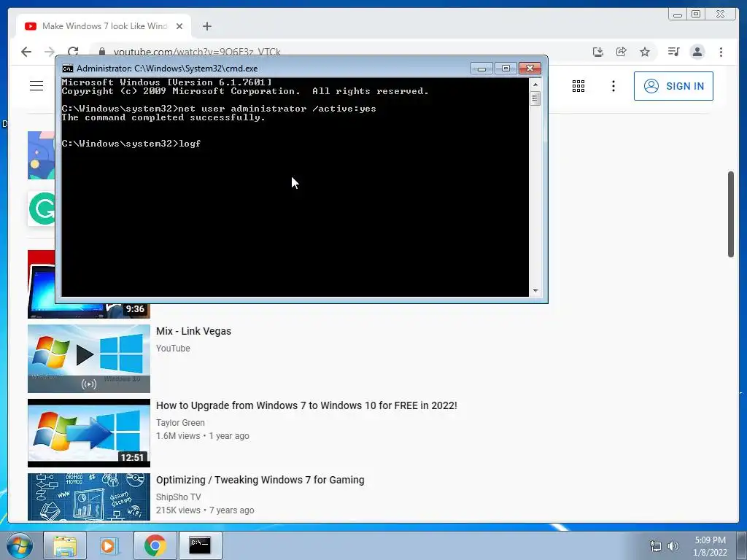Screen dimensions: 747x560
Task: Bookmark this page with the star icon
Action: [645, 52]
